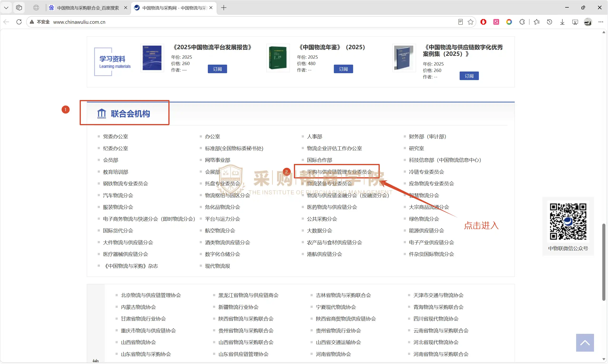Image resolution: width=608 pixels, height=364 pixels.
Task: Open the favorites list icon
Action: click(x=537, y=22)
